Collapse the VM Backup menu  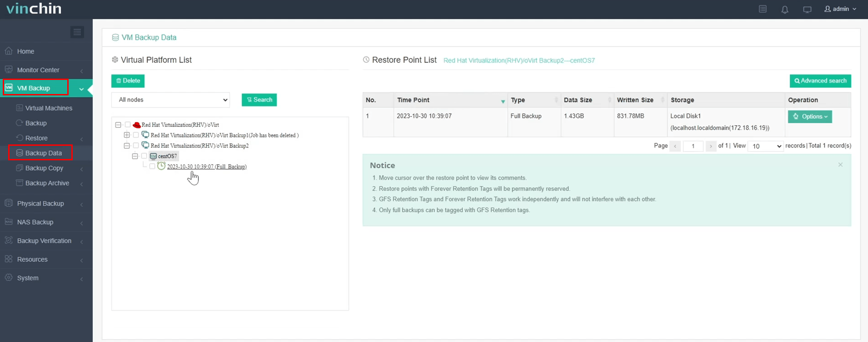coord(46,88)
